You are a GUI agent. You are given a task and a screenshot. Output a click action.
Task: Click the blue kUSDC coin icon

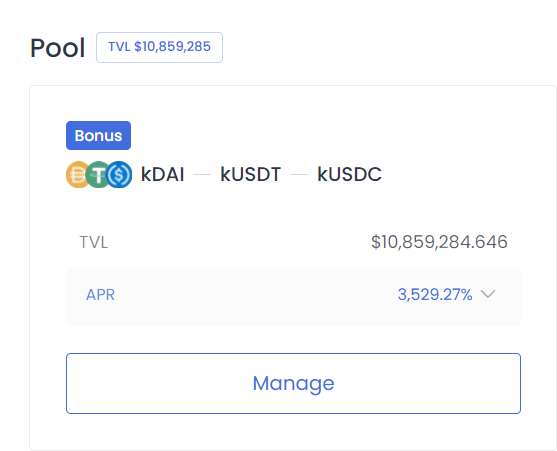[119, 174]
